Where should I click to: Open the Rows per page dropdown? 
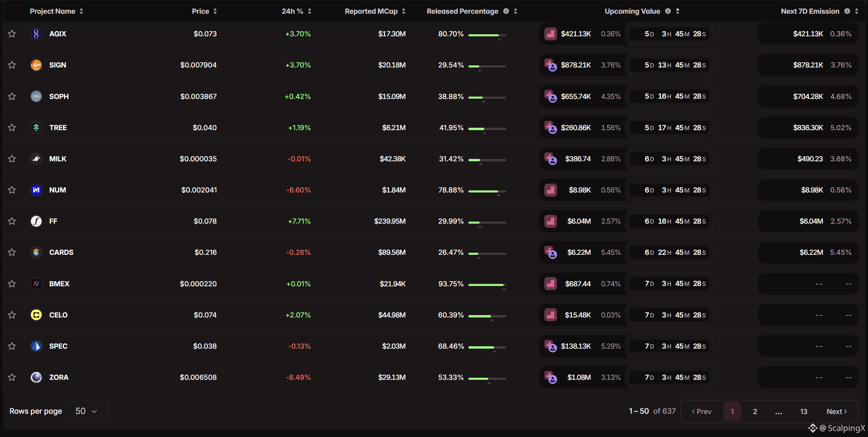[x=87, y=411]
